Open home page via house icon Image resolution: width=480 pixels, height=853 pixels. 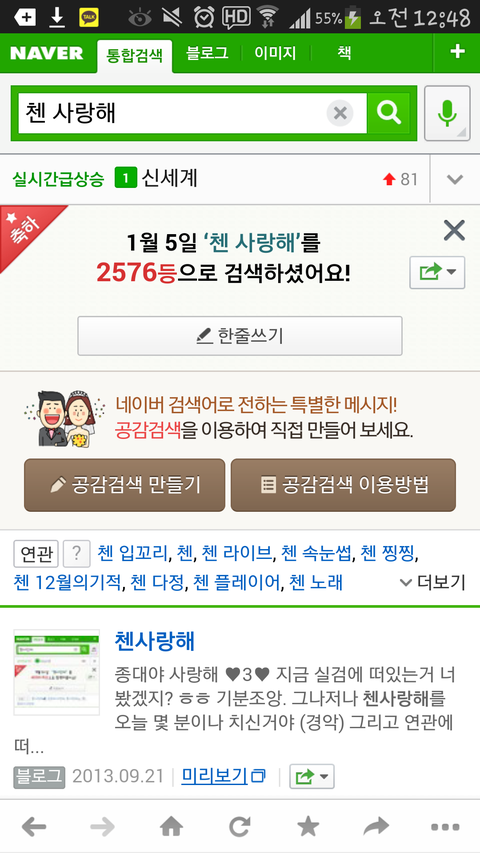tap(171, 827)
